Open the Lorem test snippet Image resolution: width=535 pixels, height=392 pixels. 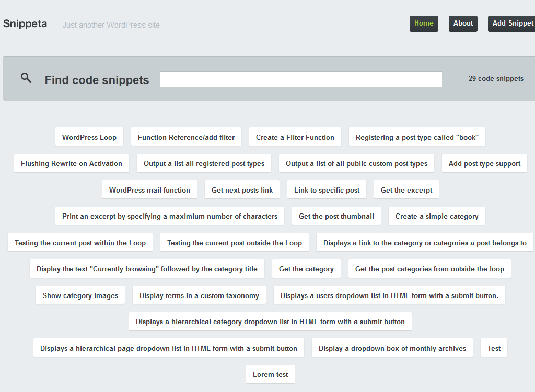270,374
